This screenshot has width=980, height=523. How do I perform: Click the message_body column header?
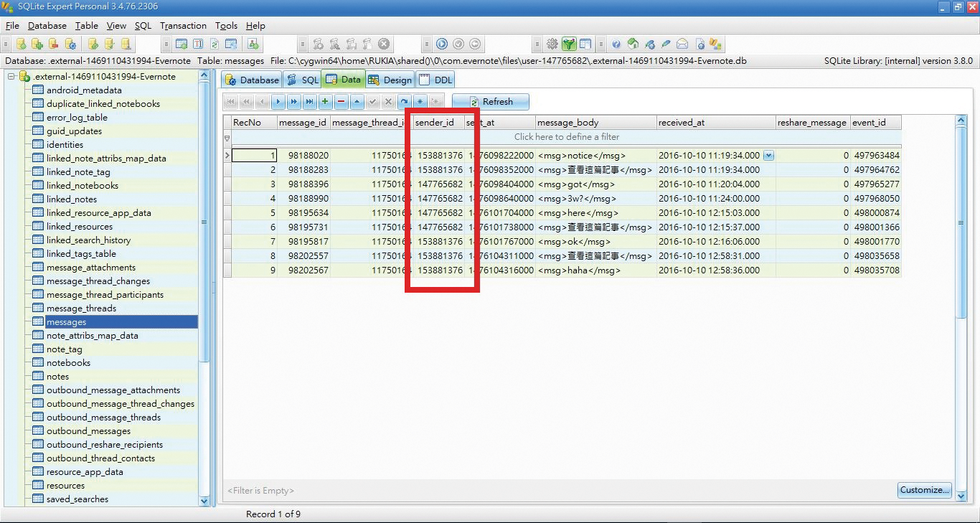pyautogui.click(x=595, y=123)
